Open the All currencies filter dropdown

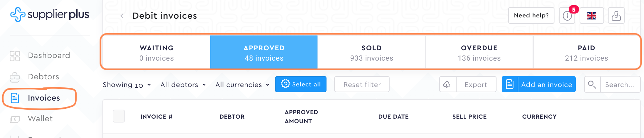242,85
